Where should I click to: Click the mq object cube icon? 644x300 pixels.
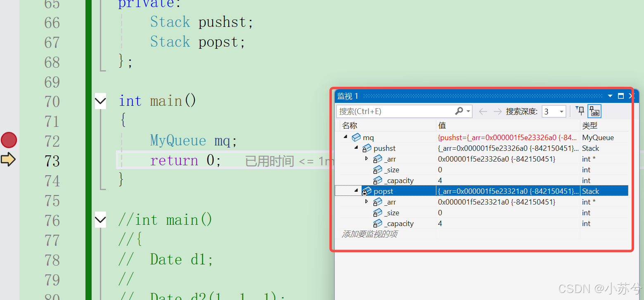[356, 138]
